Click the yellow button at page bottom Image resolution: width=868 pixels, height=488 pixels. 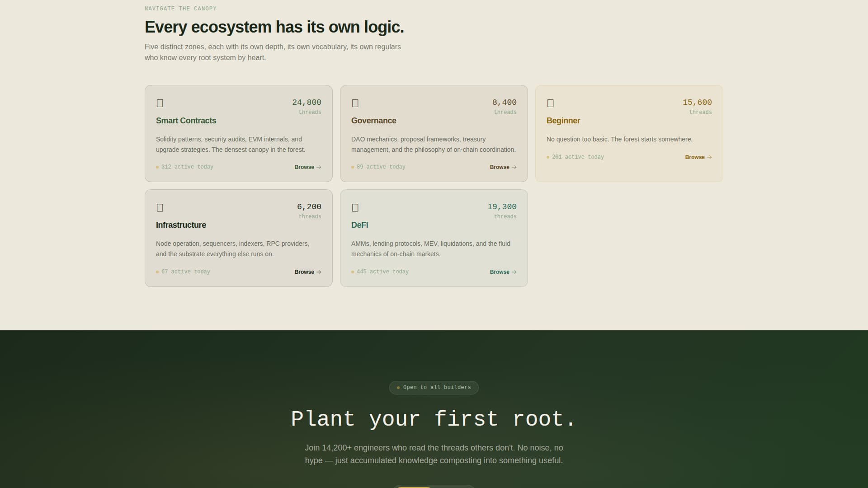tap(414, 487)
